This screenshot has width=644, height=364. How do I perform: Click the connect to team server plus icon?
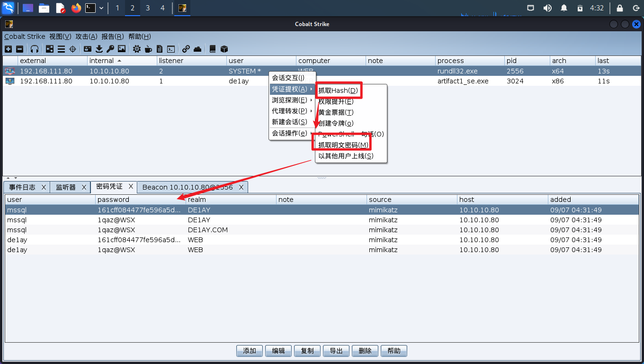[x=8, y=49]
